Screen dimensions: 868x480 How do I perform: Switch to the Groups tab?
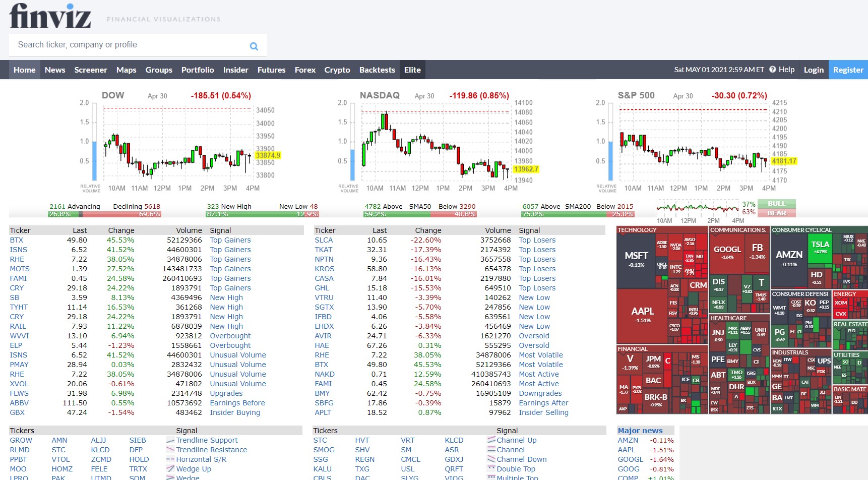point(159,70)
